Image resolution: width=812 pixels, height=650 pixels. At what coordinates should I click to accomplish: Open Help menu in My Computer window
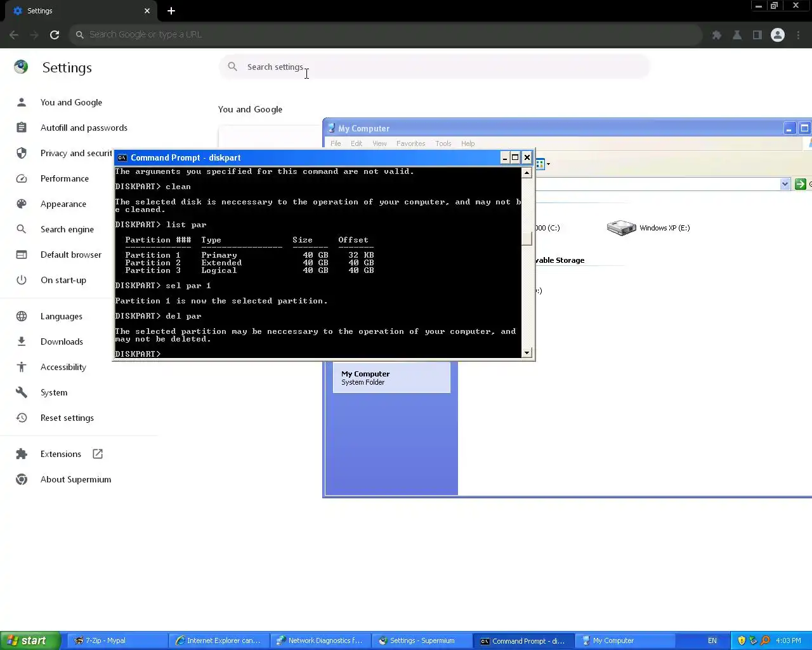point(468,143)
